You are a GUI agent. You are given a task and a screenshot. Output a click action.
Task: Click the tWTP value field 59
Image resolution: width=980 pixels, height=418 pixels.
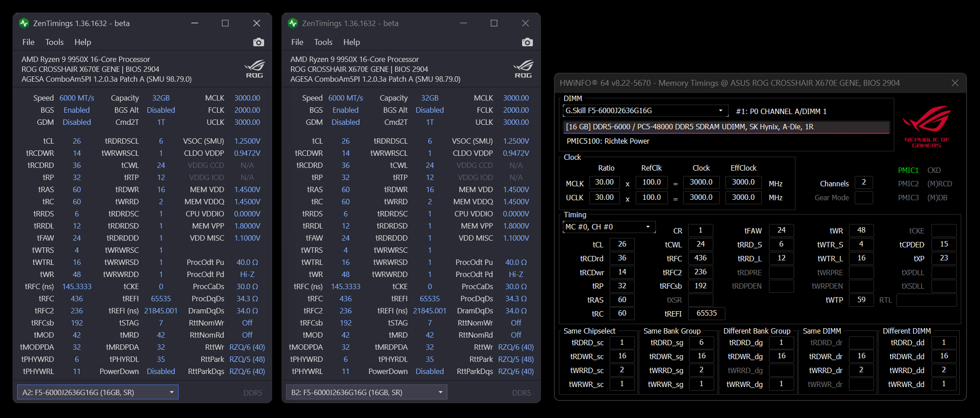click(x=861, y=300)
